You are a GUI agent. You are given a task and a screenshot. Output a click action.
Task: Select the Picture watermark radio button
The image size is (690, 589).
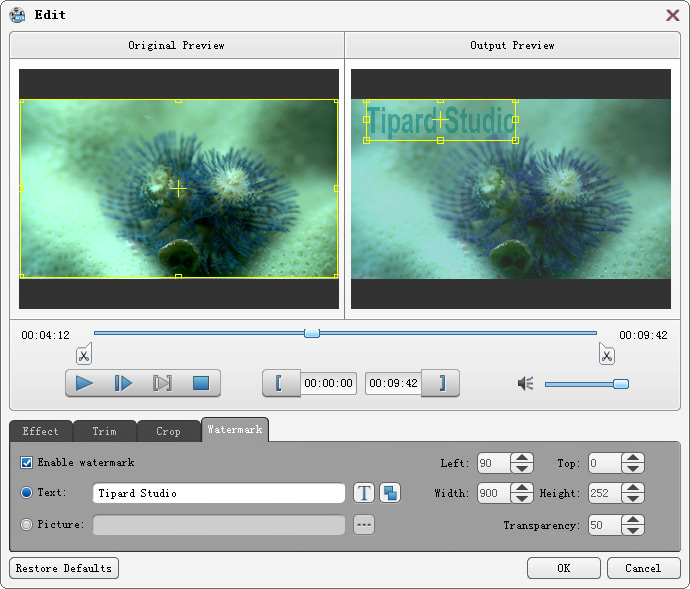(x=26, y=524)
